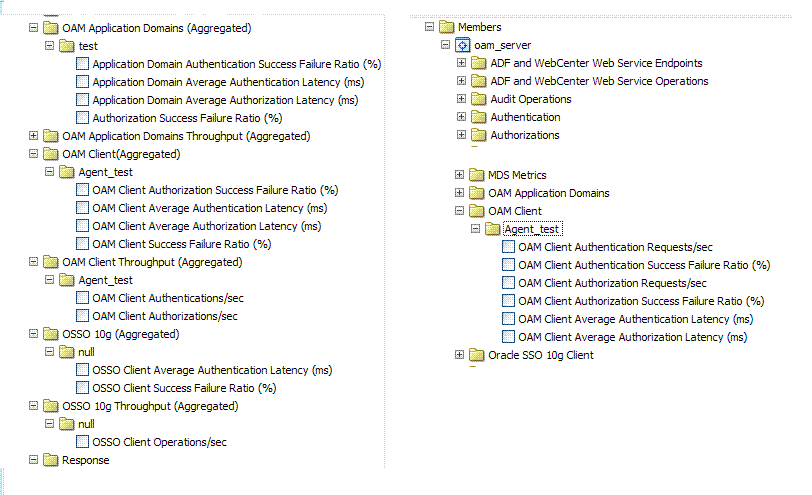Image resolution: width=812 pixels, height=495 pixels.
Task: Check OAM Client Authentication Success Failure Ratio (%)
Action: (509, 265)
